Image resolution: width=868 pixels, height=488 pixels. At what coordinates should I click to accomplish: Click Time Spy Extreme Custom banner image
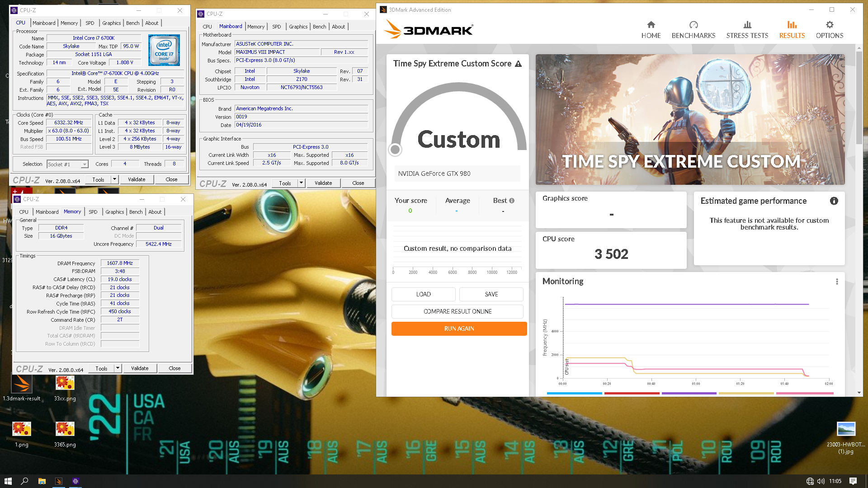690,120
